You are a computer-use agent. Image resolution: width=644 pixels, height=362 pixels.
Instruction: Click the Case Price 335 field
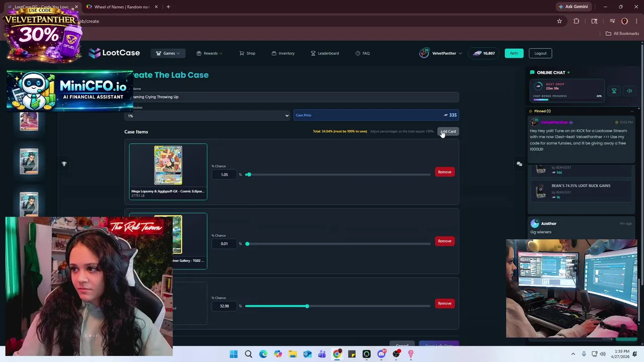[x=376, y=115]
